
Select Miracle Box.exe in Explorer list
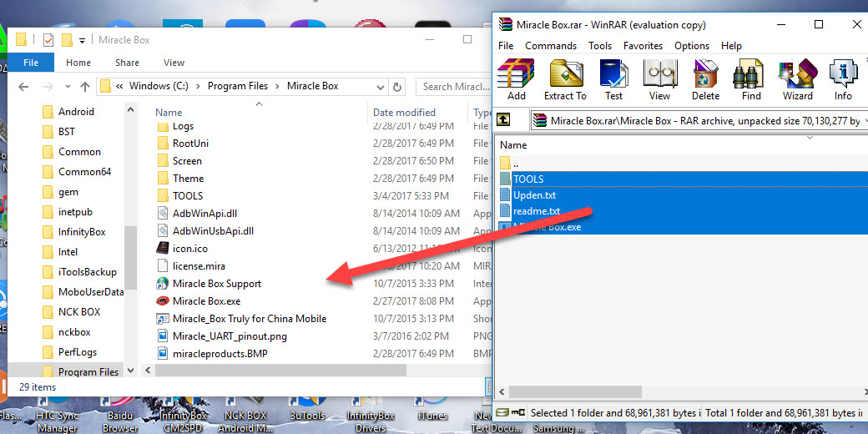click(198, 301)
